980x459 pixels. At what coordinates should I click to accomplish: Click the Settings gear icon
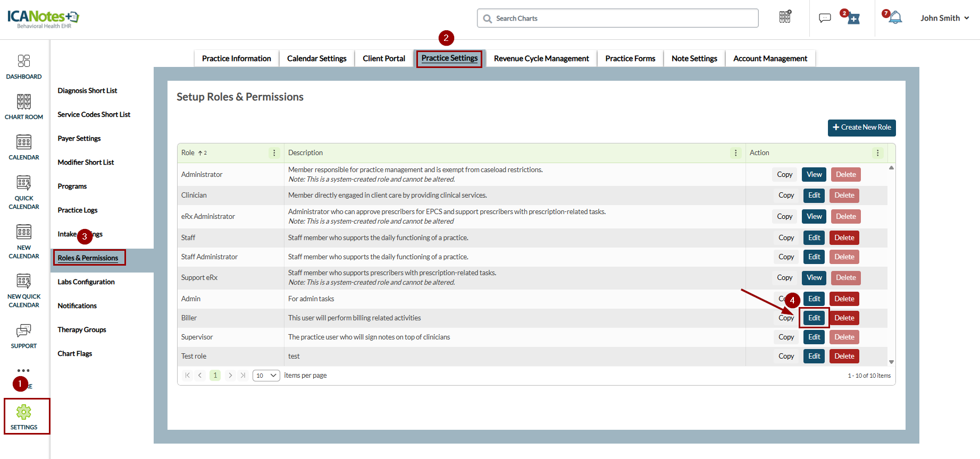(24, 412)
